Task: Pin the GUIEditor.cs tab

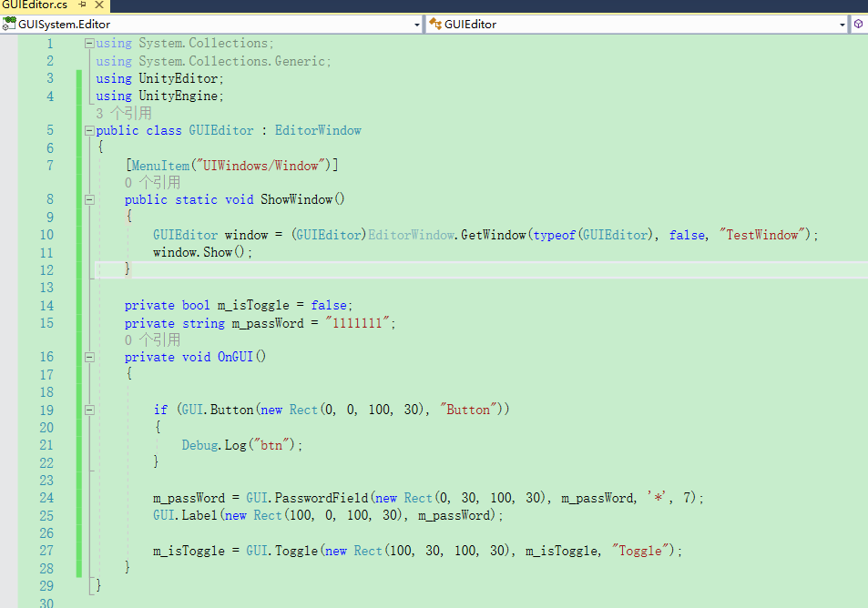Action: [x=83, y=5]
